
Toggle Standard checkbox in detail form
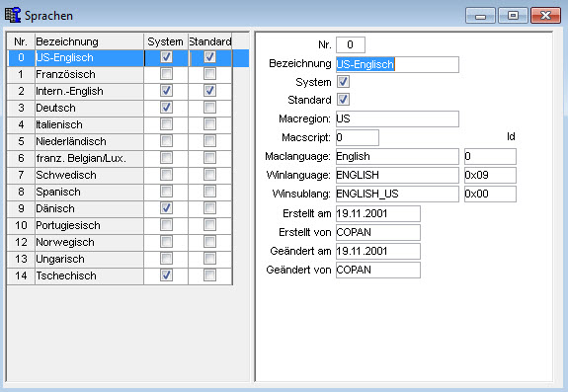pyautogui.click(x=344, y=100)
